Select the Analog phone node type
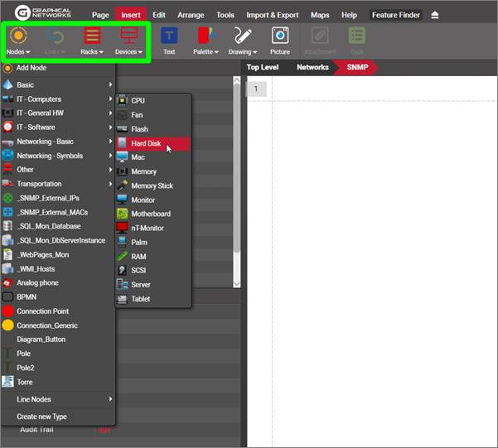 click(x=58, y=282)
